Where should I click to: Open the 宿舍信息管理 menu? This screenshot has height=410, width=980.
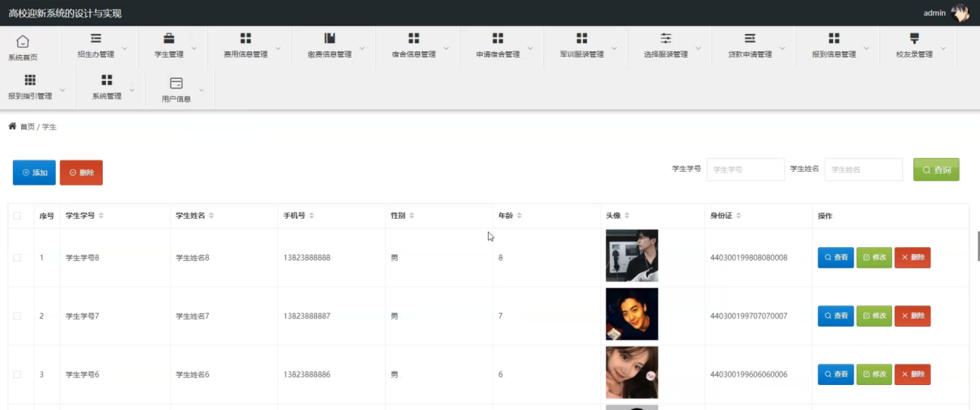tap(417, 47)
